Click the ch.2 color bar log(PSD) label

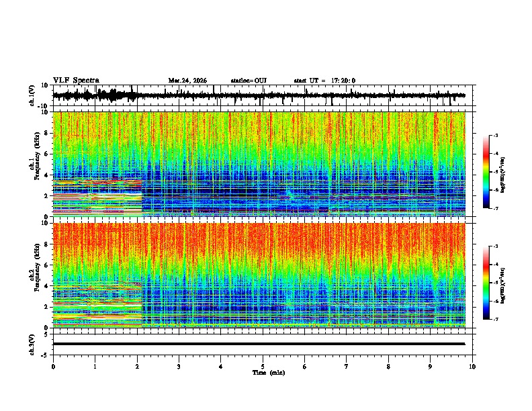tap(503, 285)
